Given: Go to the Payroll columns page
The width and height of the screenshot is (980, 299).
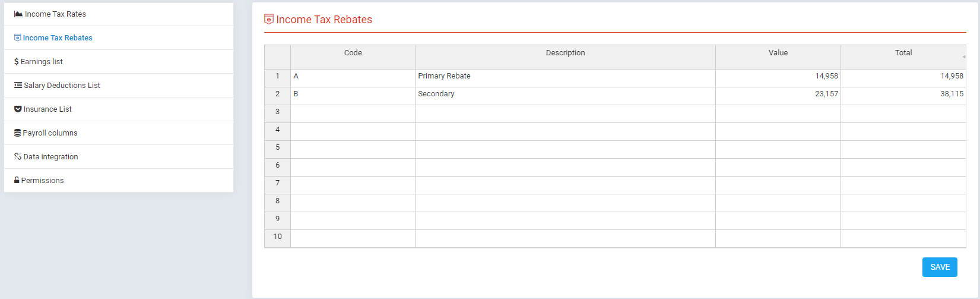Looking at the screenshot, I should pos(50,133).
